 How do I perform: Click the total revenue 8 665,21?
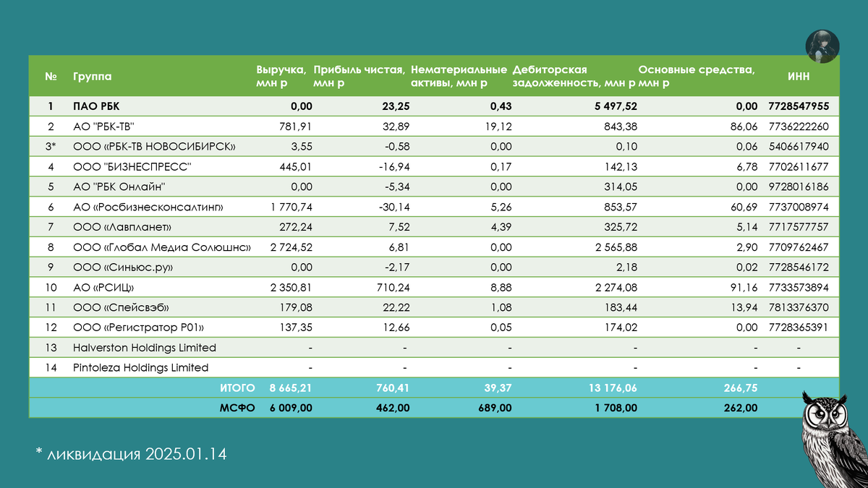click(x=290, y=388)
